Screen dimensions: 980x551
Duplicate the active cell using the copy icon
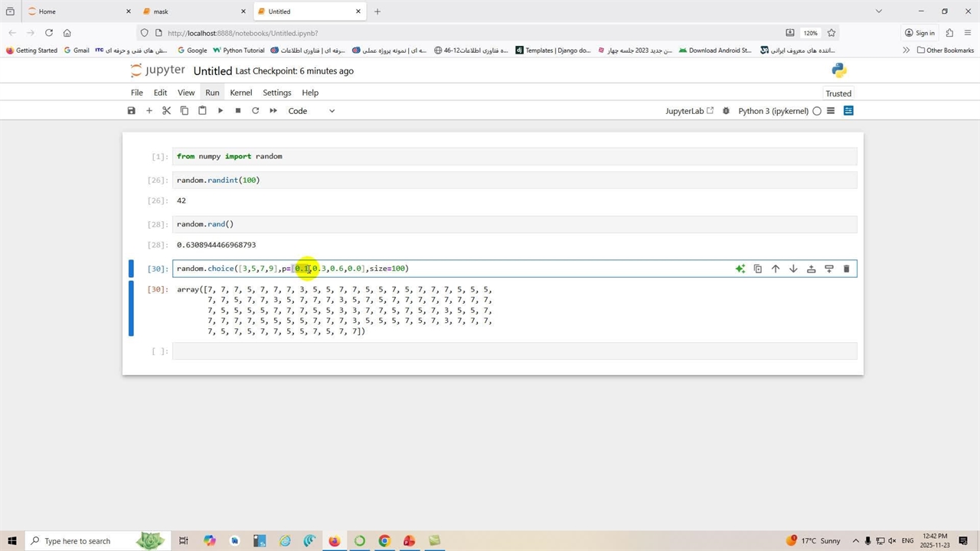tap(758, 269)
